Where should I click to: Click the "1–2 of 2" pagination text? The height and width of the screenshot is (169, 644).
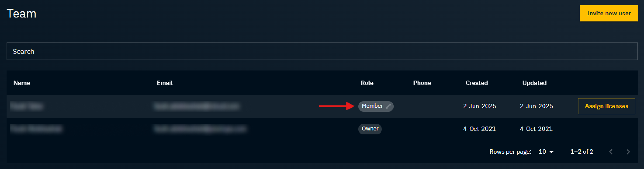click(582, 152)
